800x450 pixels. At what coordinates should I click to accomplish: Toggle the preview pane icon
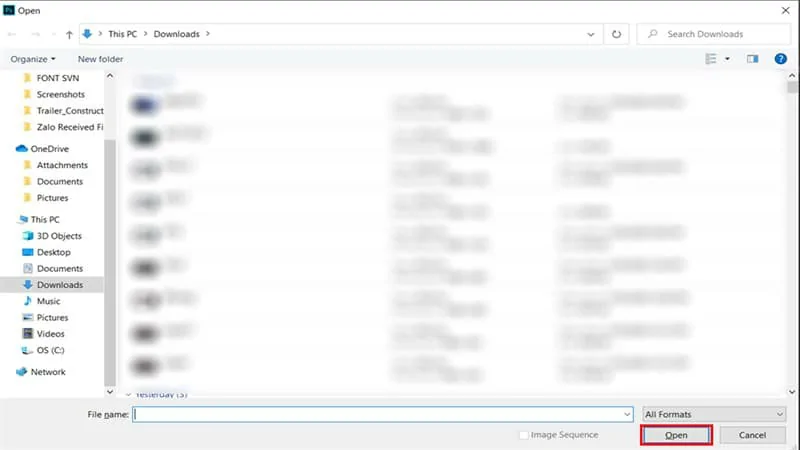coord(752,59)
